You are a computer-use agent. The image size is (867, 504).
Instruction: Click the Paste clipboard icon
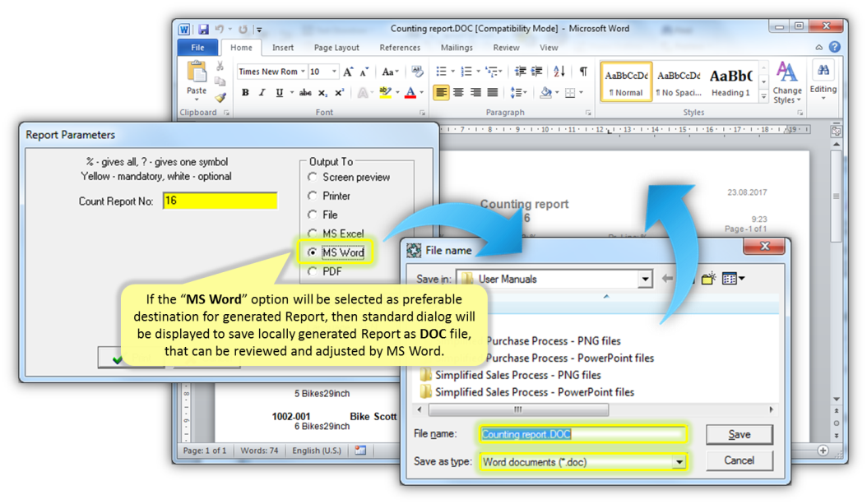pos(197,72)
